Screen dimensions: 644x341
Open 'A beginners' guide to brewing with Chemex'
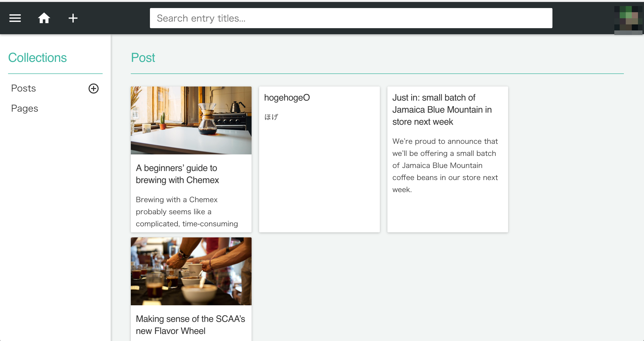[177, 174]
